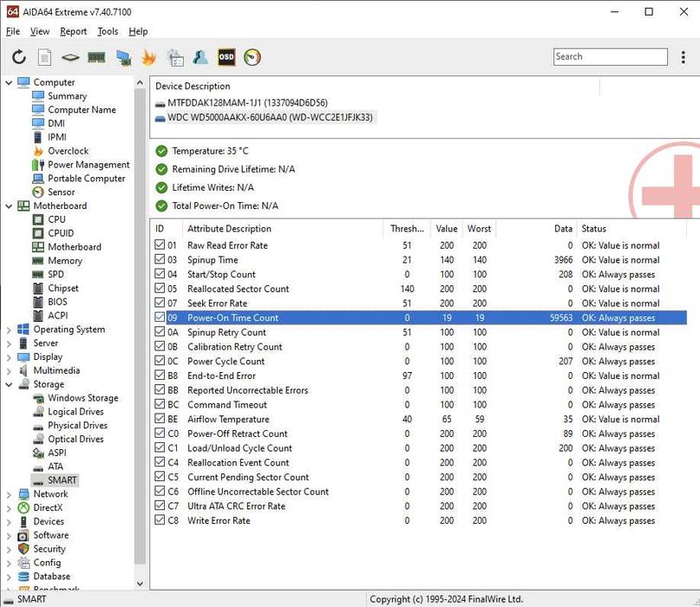Select Optical Drives in the tree

tap(75, 439)
